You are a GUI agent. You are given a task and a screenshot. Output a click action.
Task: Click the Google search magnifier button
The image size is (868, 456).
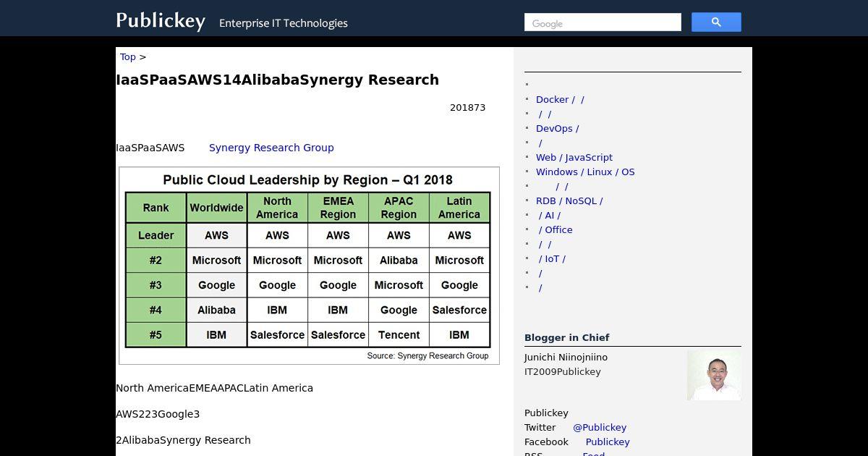[x=716, y=22]
